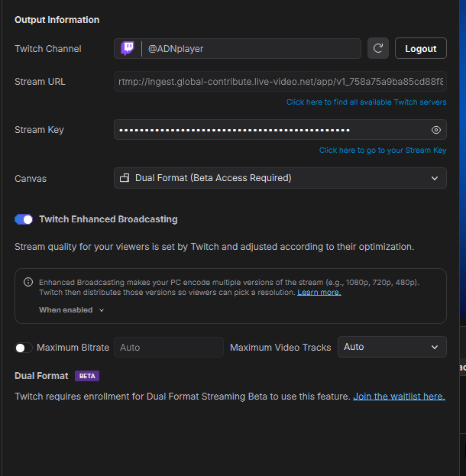The image size is (466, 476).
Task: Click the Maximum Video Tracks label
Action: 280,348
